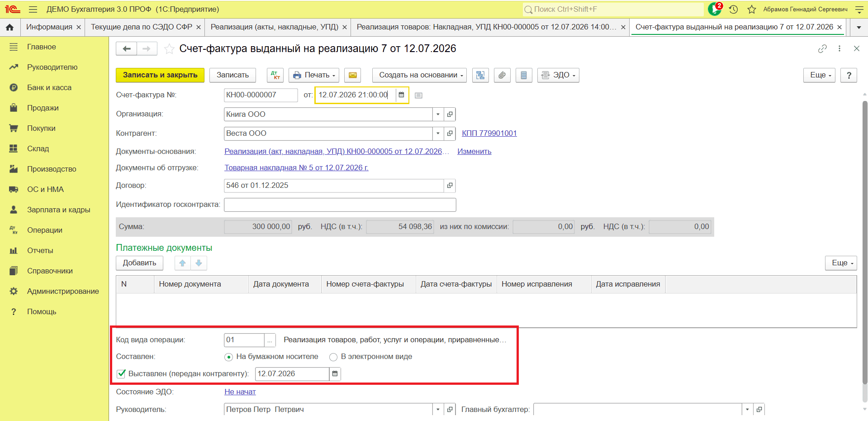Viewport: 868px width, 421px height.
Task: Open the document structure icon
Action: [x=480, y=75]
